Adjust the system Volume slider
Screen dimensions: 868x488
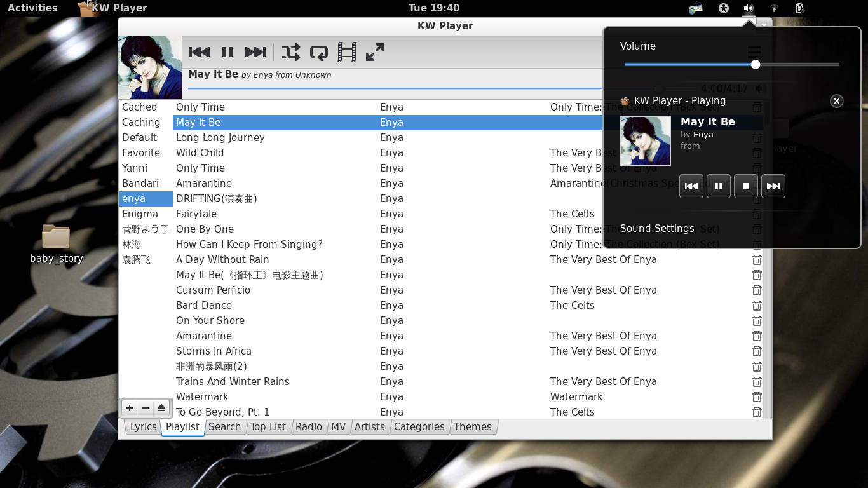[x=732, y=64]
